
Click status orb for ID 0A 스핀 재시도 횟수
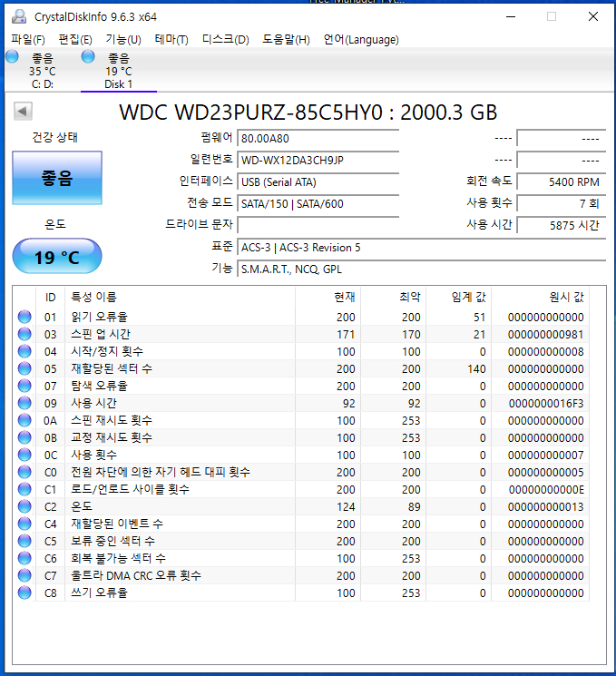pyautogui.click(x=24, y=420)
